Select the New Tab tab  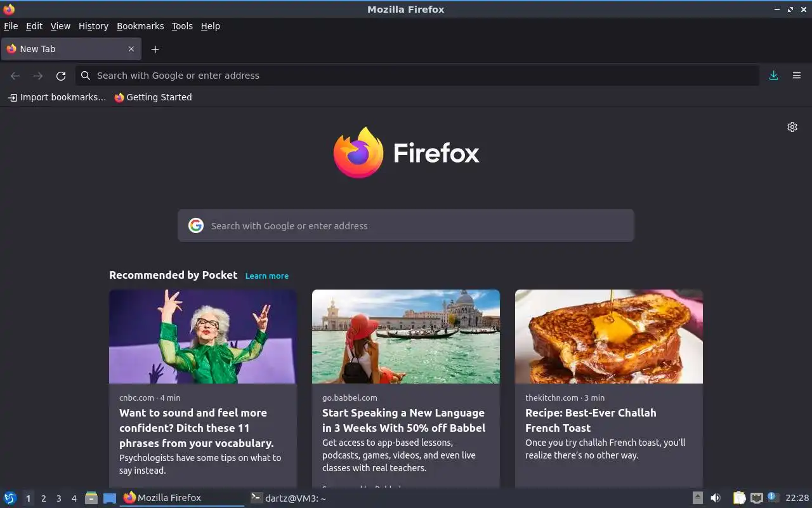click(x=70, y=49)
